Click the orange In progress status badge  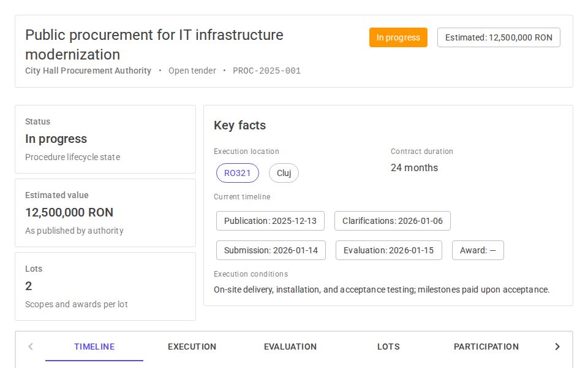coord(398,37)
